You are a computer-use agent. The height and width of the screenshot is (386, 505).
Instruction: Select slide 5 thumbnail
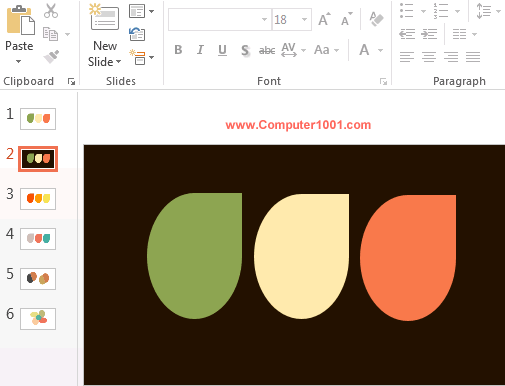click(38, 279)
